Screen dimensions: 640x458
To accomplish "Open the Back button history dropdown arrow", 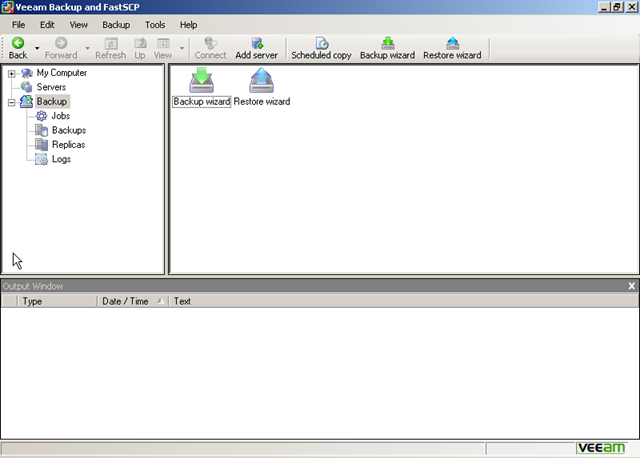I will pos(37,48).
